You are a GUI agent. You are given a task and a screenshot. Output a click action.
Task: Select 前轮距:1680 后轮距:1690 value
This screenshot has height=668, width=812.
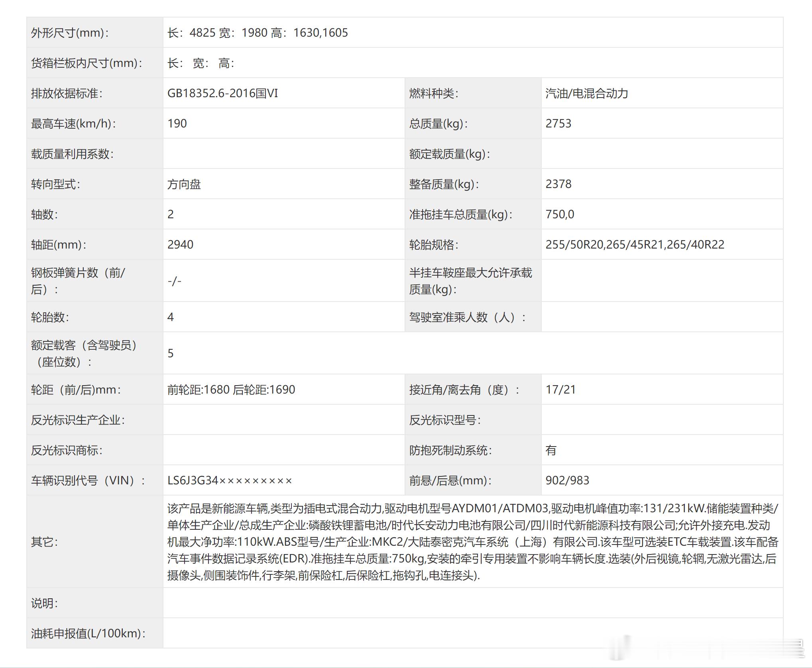click(231, 390)
